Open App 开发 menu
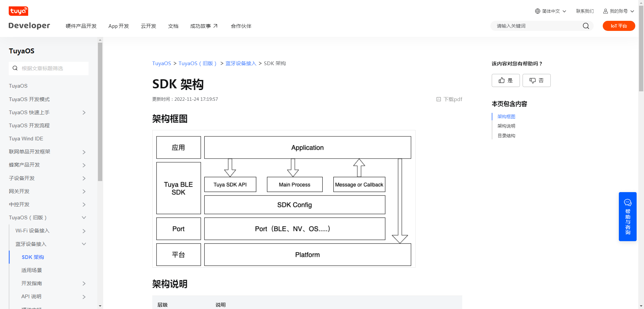Screen dimensions: 644x309 coord(118,26)
